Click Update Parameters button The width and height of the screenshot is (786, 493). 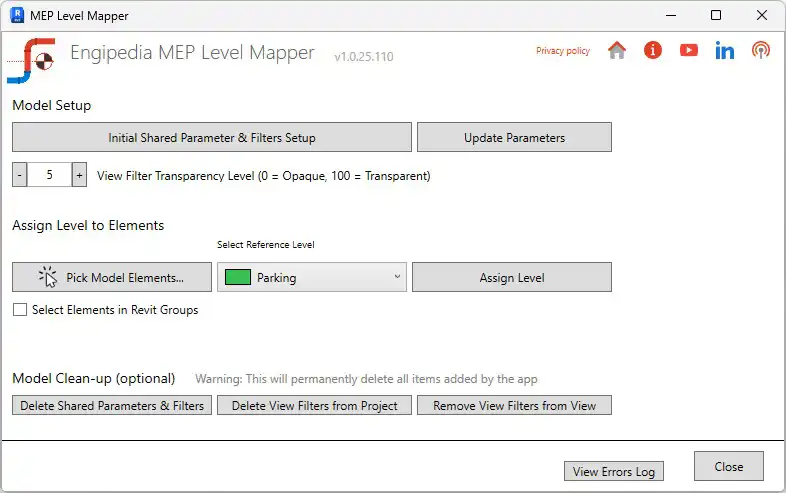tap(514, 137)
